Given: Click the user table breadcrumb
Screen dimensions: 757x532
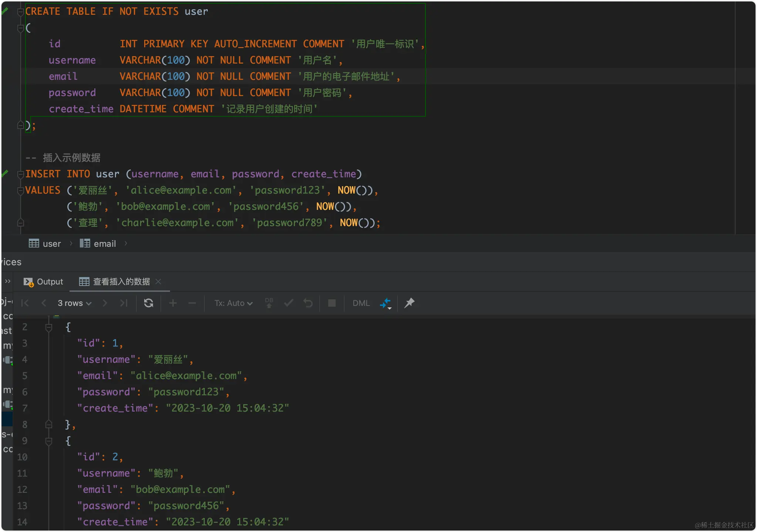Looking at the screenshot, I should click(45, 243).
